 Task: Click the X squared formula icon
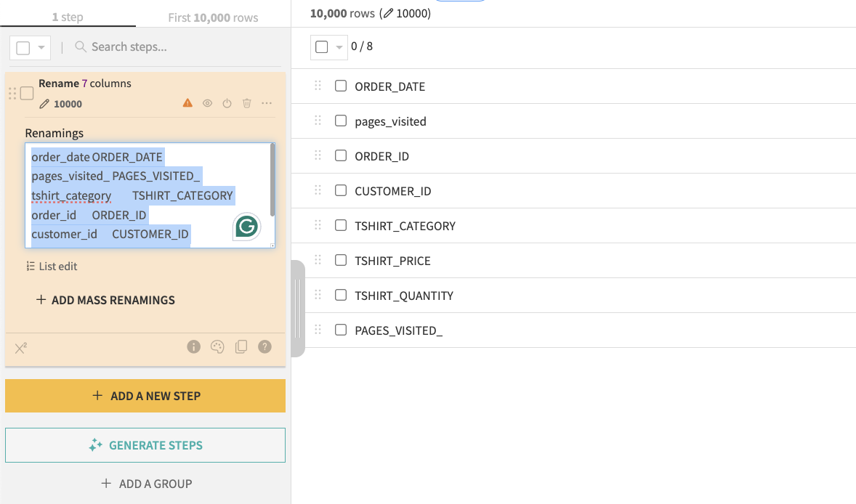(21, 348)
